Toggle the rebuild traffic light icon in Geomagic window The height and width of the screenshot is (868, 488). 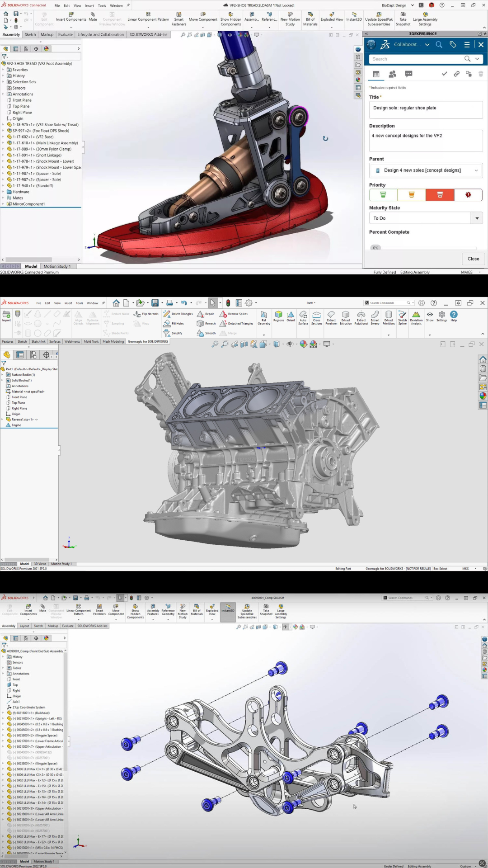tap(228, 303)
